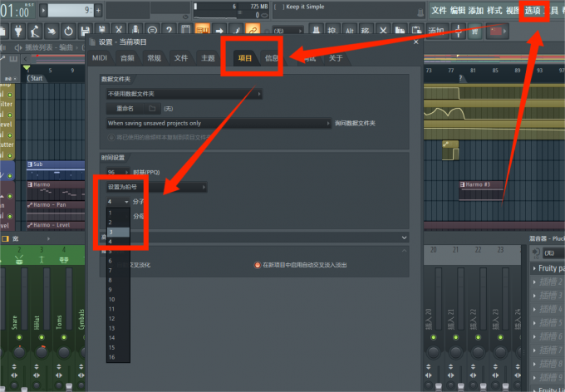Click the undo history circular arrow icon
Viewport: 565px width, 392px height.
coord(68,32)
